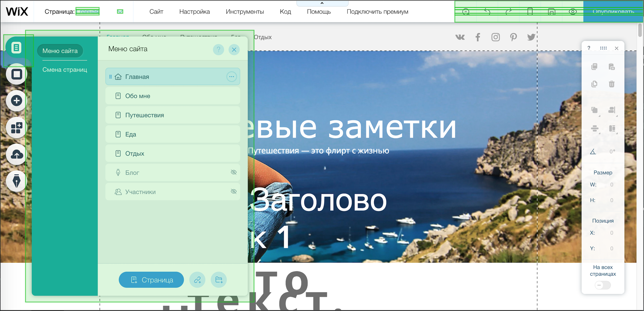This screenshot has width=644, height=311.
Task: Open the options menu for Главная page item
Action: tap(231, 76)
